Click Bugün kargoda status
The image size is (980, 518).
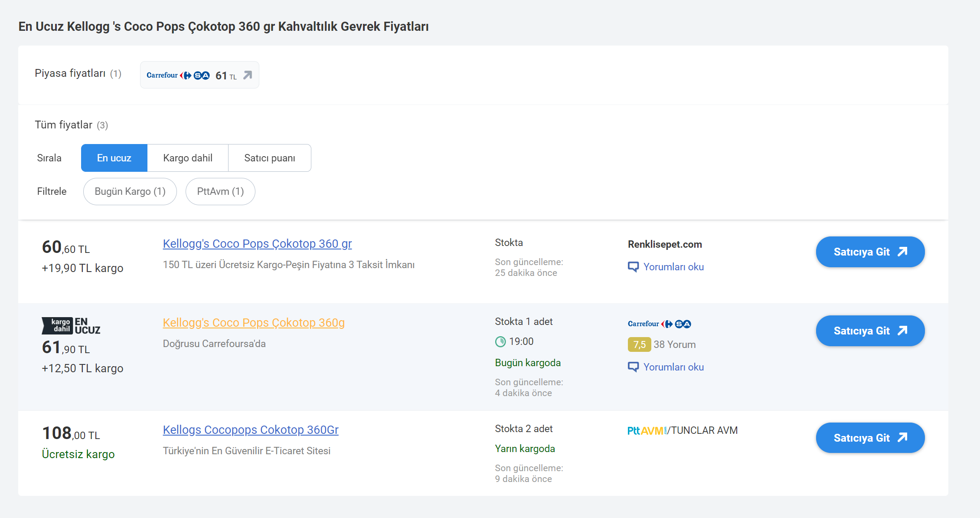[528, 363]
